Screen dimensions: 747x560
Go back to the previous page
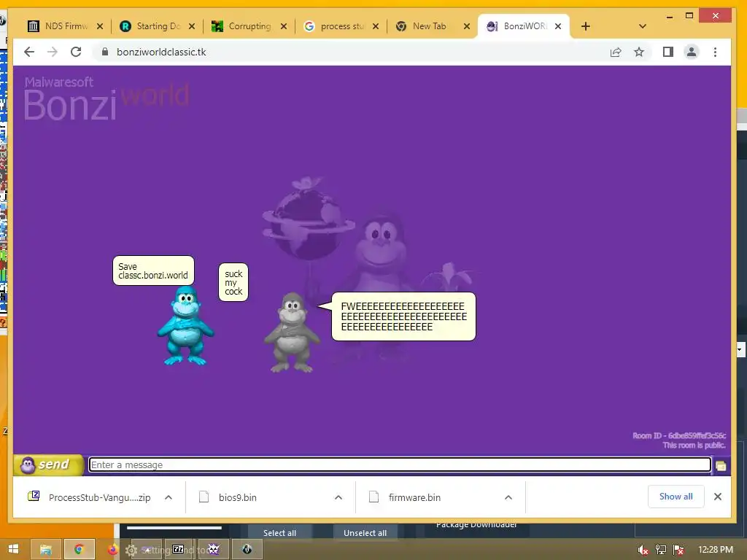pos(29,52)
